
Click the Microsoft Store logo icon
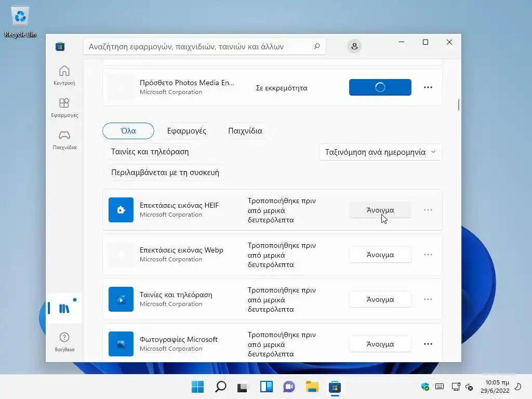[60, 46]
